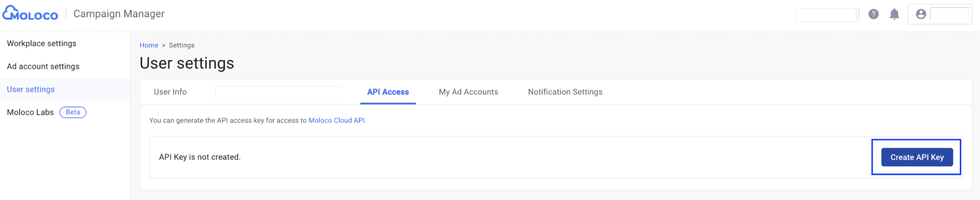
Task: Open the blank name box beside account avatar
Action: click(950, 15)
